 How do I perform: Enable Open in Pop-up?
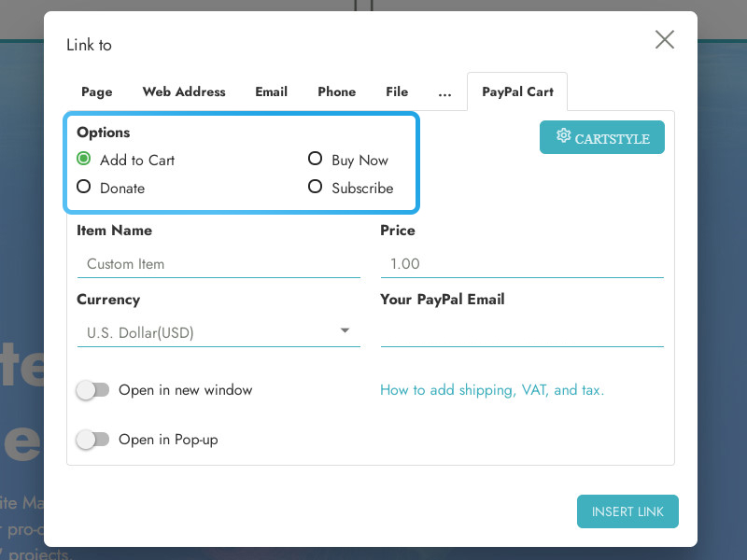pyautogui.click(x=92, y=439)
